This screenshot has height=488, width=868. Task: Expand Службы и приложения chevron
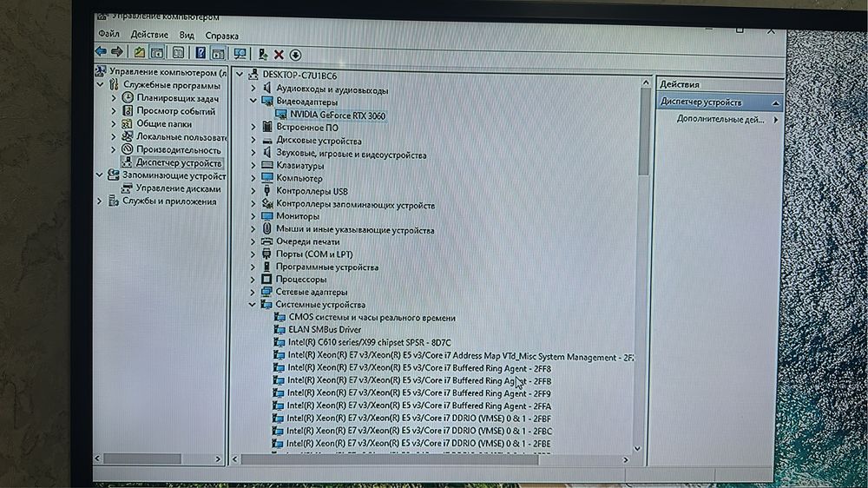(x=99, y=201)
